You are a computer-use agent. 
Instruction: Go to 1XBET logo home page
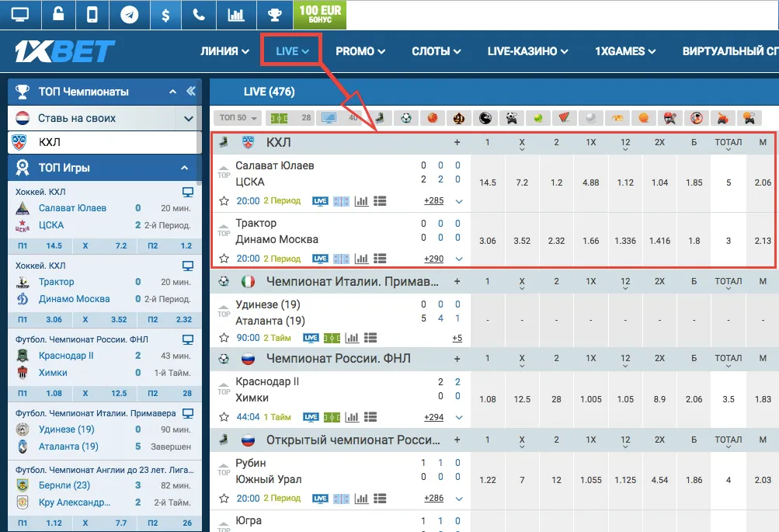pos(64,51)
